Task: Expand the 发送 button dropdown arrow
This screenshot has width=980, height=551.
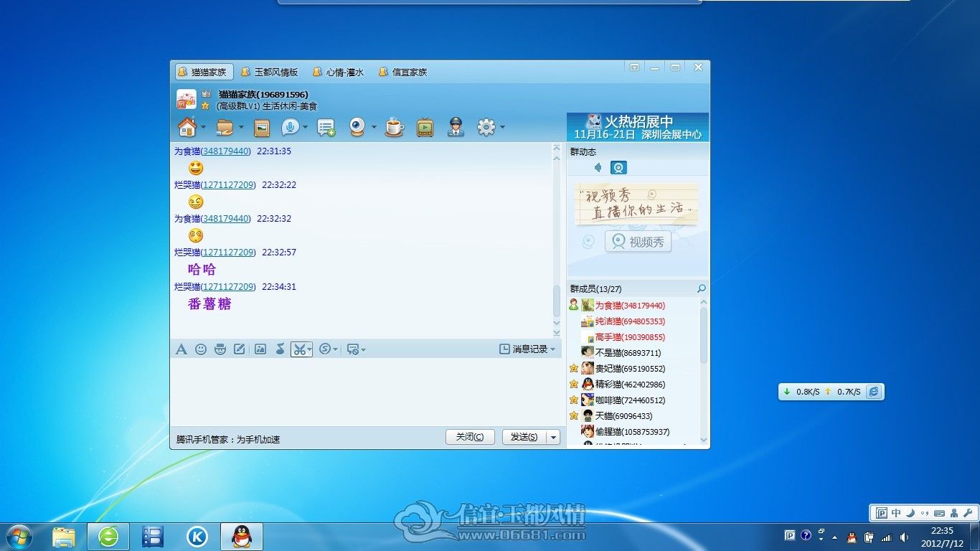Action: (553, 437)
